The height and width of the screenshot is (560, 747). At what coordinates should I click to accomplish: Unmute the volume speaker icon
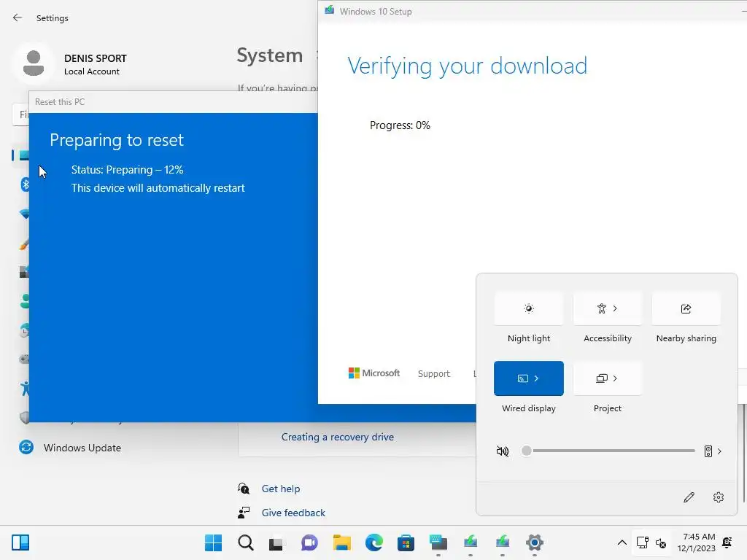pos(503,451)
